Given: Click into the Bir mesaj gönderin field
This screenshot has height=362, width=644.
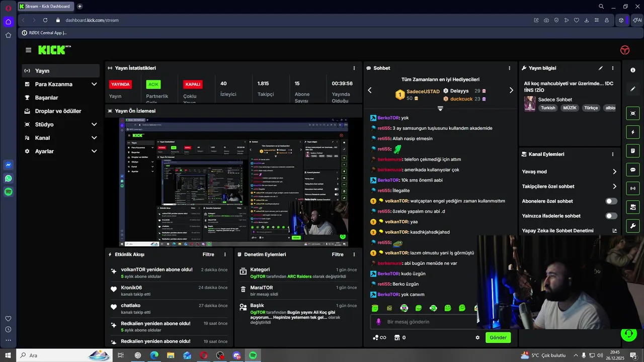Looking at the screenshot, I should pos(423,322).
